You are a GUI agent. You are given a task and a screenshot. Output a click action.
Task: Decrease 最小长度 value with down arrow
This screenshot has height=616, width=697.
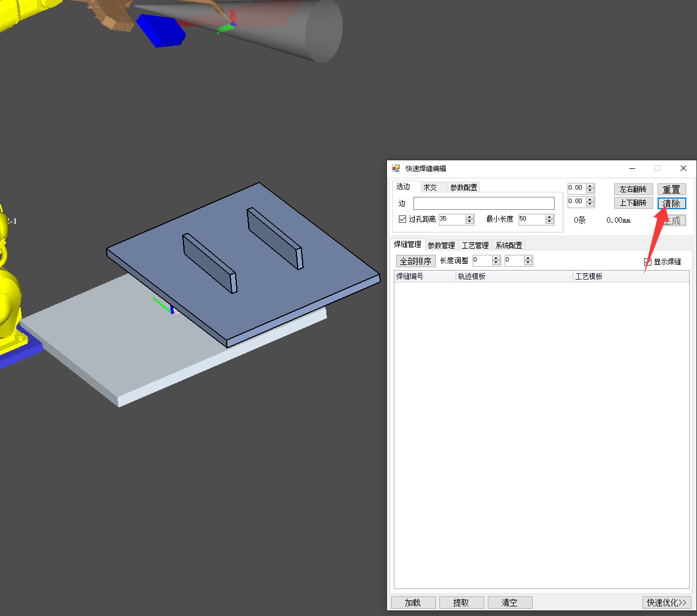coord(550,222)
